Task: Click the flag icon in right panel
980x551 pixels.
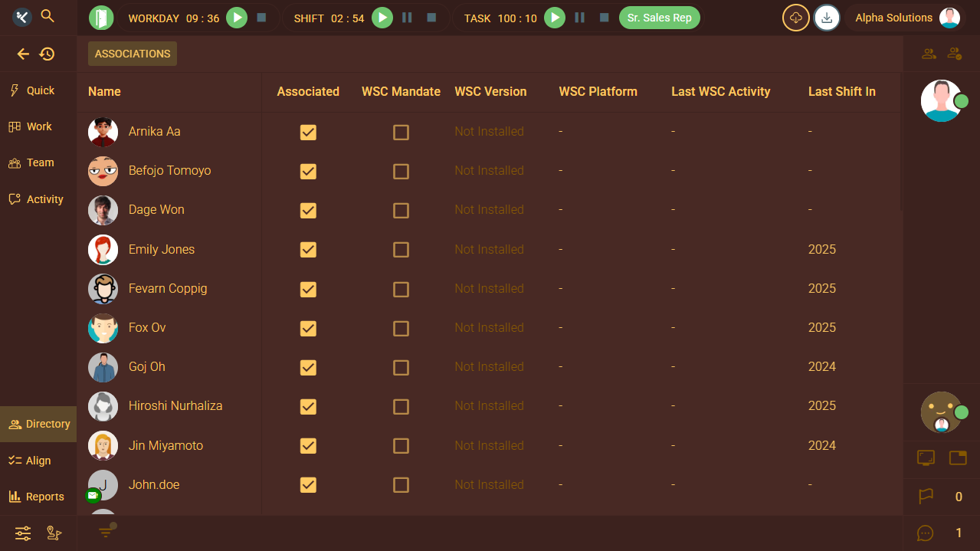Action: pos(926,497)
